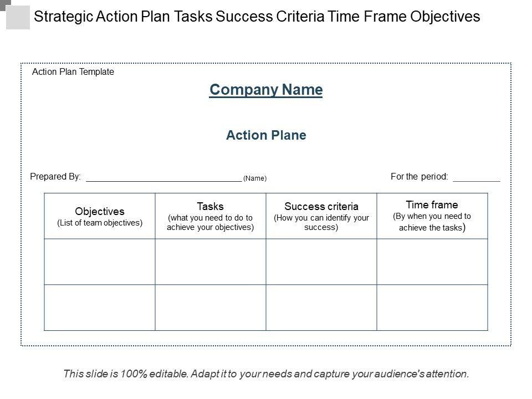Click second empty row cell under Tasks
This screenshot has height=399, width=532.
pos(210,308)
